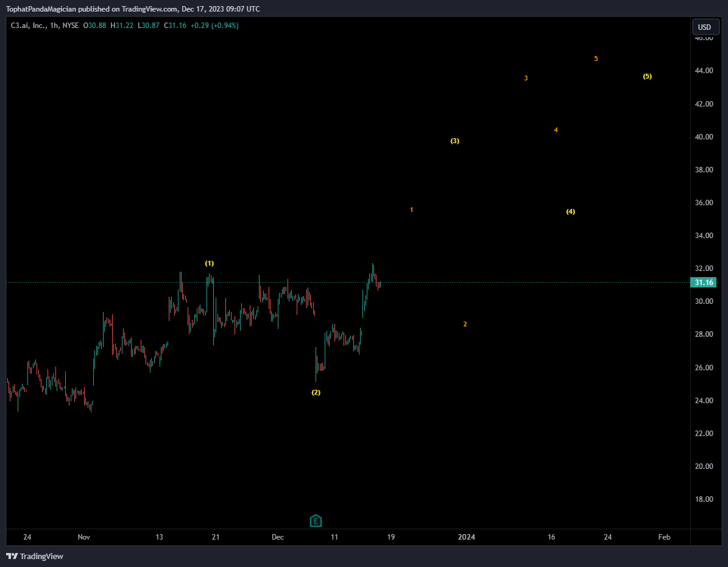Click the TradingView logo
The image size is (728, 567).
point(35,556)
